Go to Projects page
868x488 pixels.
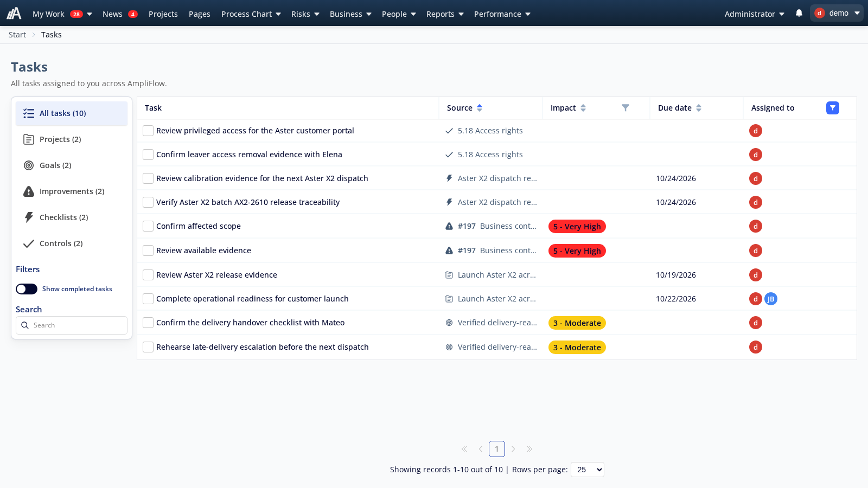click(x=163, y=14)
